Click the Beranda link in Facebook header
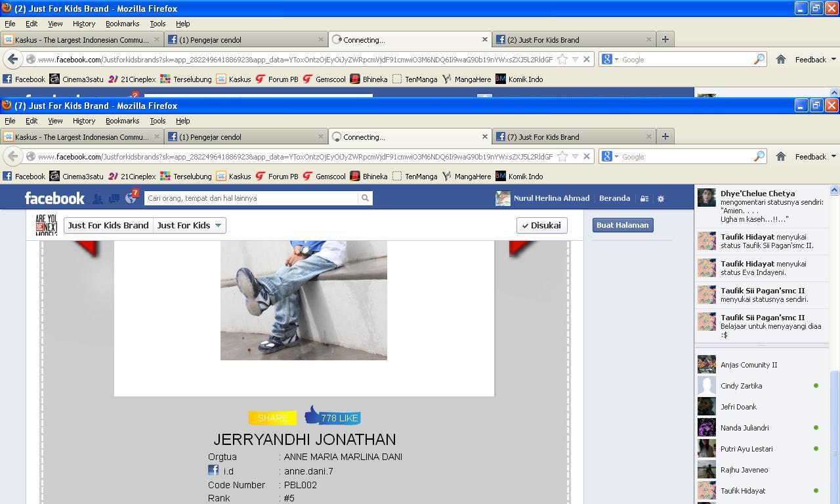Image resolution: width=840 pixels, height=504 pixels. pos(615,198)
